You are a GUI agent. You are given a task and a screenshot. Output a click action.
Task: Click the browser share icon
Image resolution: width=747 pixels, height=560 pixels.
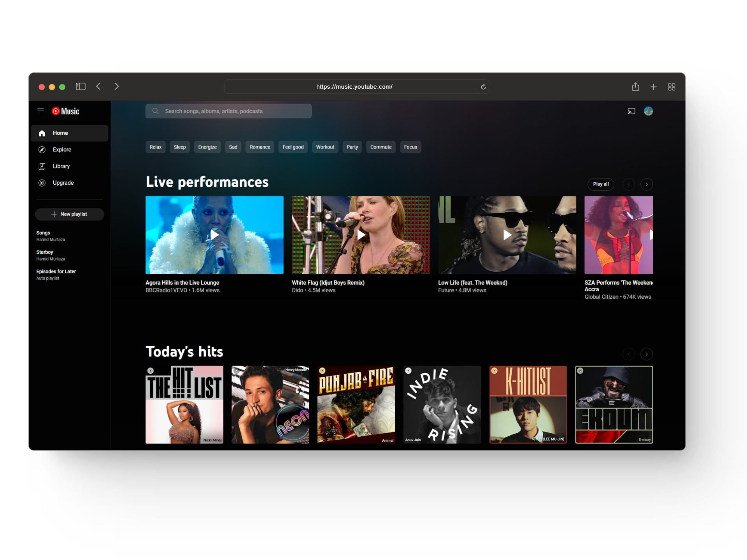coord(635,87)
